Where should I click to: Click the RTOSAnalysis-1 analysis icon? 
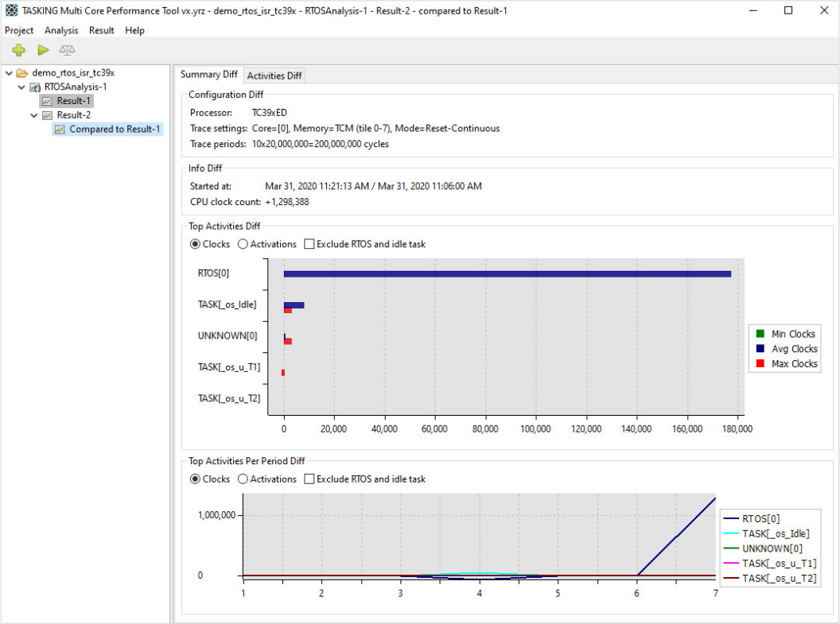[35, 87]
